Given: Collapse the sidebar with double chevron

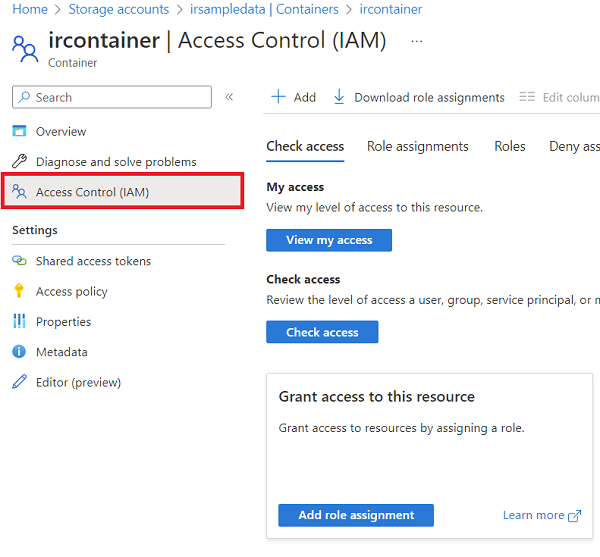Looking at the screenshot, I should (229, 97).
